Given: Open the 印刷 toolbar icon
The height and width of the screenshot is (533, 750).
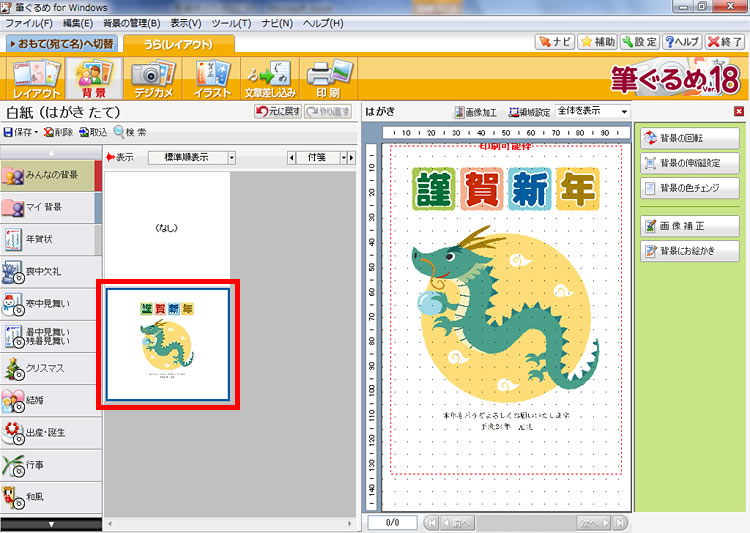Looking at the screenshot, I should coord(329,78).
